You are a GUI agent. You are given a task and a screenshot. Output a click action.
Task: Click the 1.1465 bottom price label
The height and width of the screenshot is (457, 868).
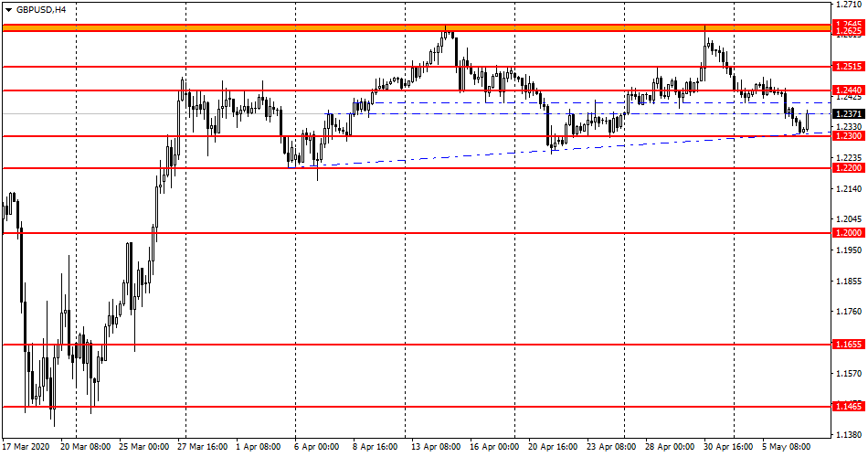[x=849, y=406]
